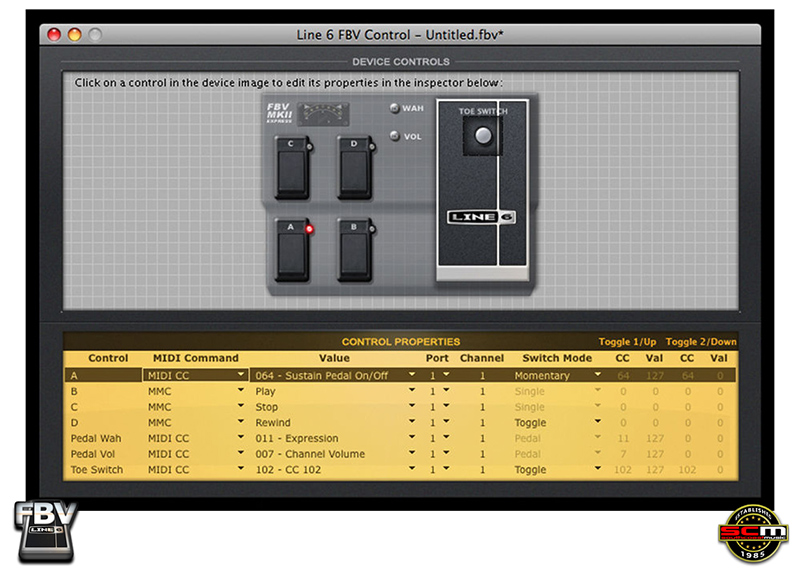800x569 pixels.
Task: Select control row D in properties table
Action: click(400, 423)
